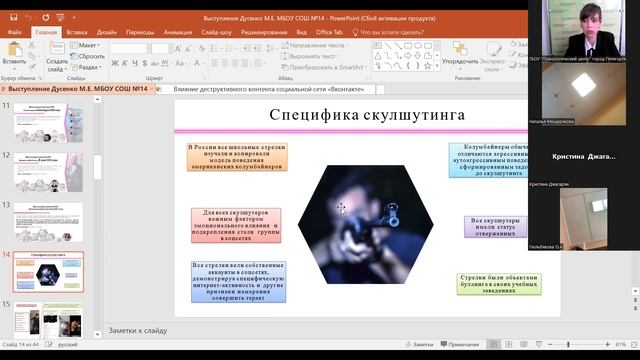Click the slide panel scroll down arrow
This screenshot has width=640, height=360.
point(97,334)
